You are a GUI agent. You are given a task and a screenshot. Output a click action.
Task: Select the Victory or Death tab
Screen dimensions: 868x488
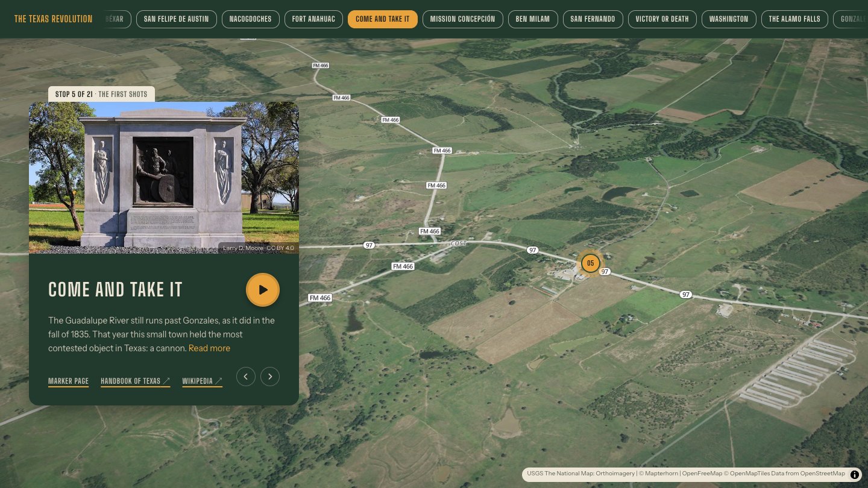[662, 19]
